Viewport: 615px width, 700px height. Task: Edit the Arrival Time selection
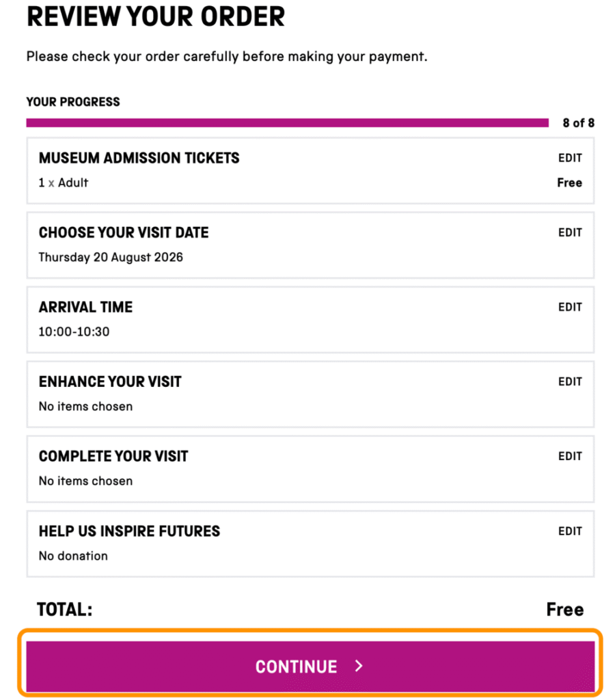570,307
